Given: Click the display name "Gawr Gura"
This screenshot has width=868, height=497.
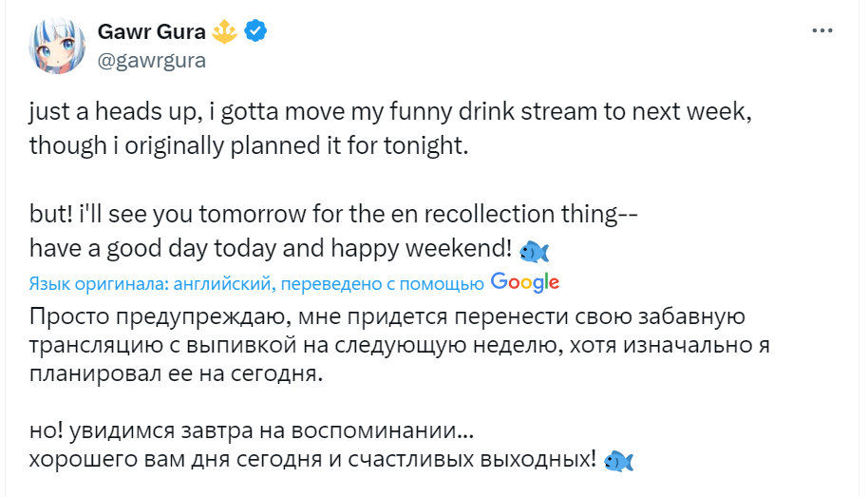Looking at the screenshot, I should [x=152, y=31].
